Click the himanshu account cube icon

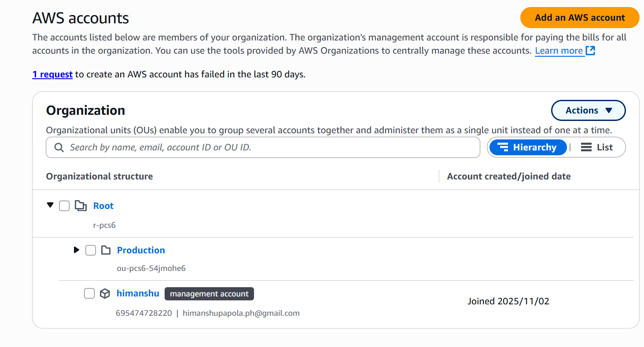(x=105, y=293)
